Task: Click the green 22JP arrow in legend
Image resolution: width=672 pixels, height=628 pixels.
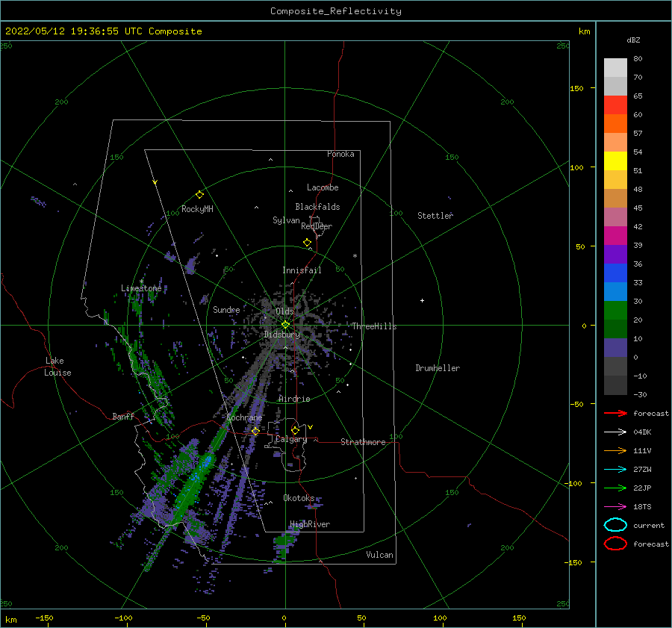Action: pos(615,488)
